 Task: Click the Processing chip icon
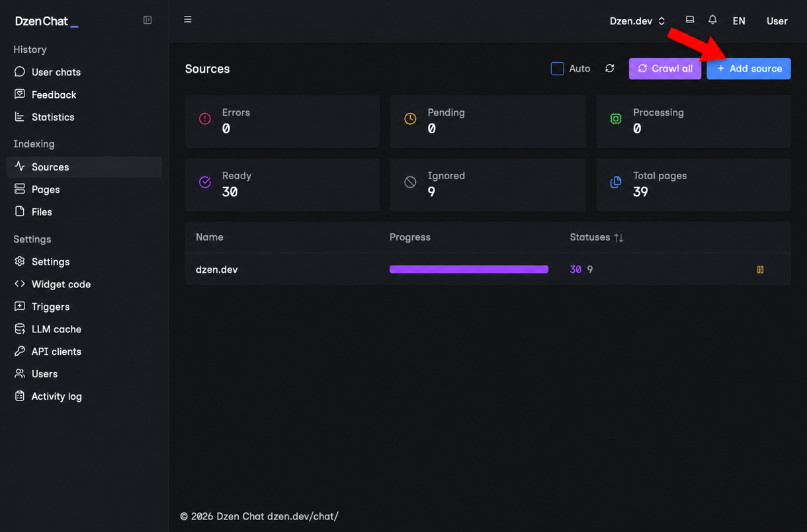(616, 119)
